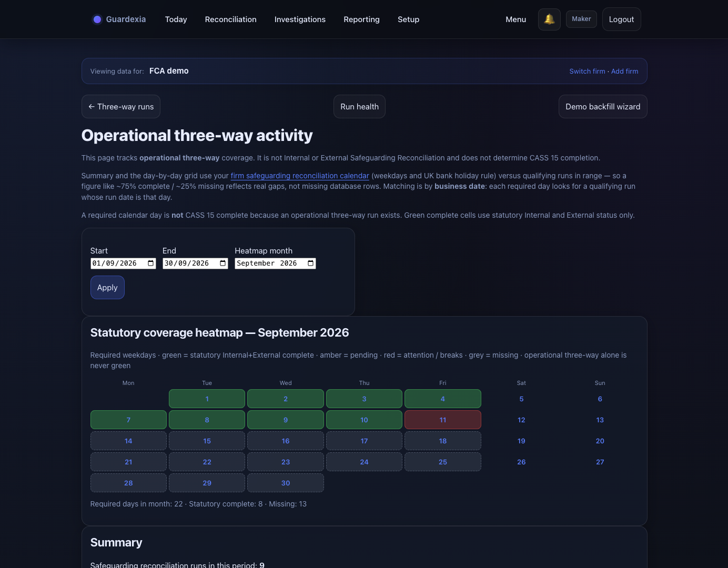Viewport: 728px width, 568px height.
Task: Click the Switch firm link
Action: coord(587,72)
